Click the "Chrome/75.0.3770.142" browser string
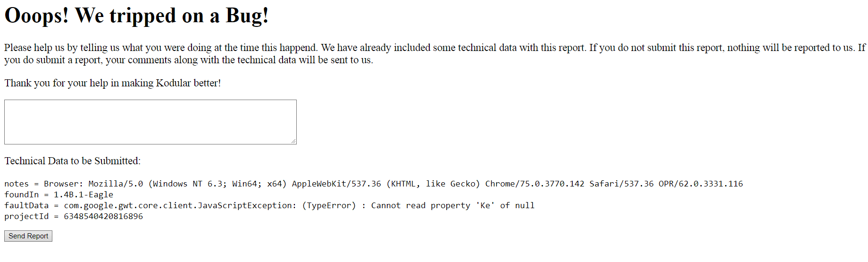Image resolution: width=868 pixels, height=262 pixels. coord(534,184)
